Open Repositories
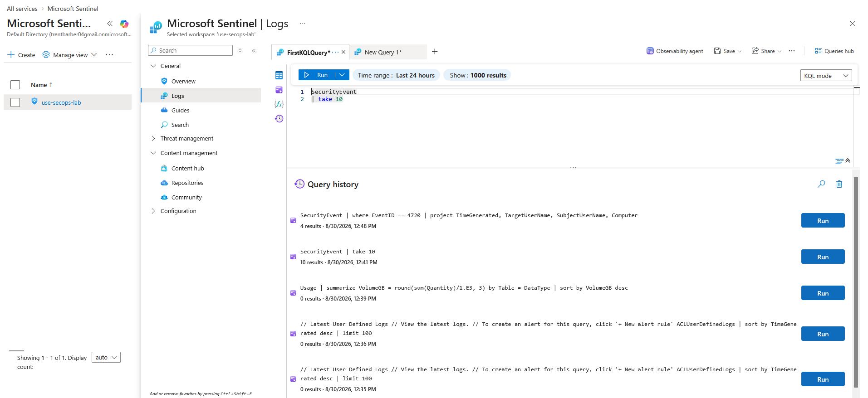 point(187,183)
